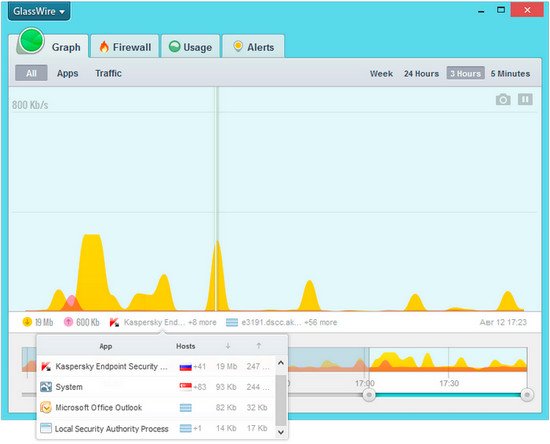Click the 93 Kb cell for System
Viewport: 550px width, 444px height.
coord(226,387)
